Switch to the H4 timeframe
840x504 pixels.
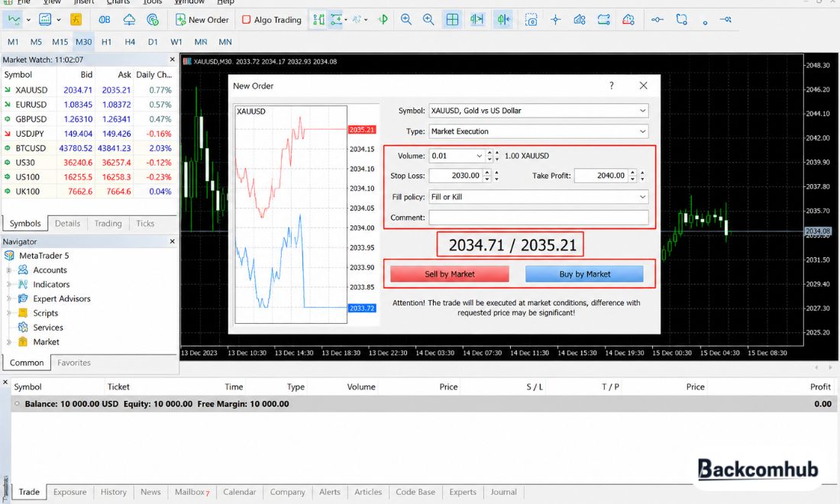(130, 42)
